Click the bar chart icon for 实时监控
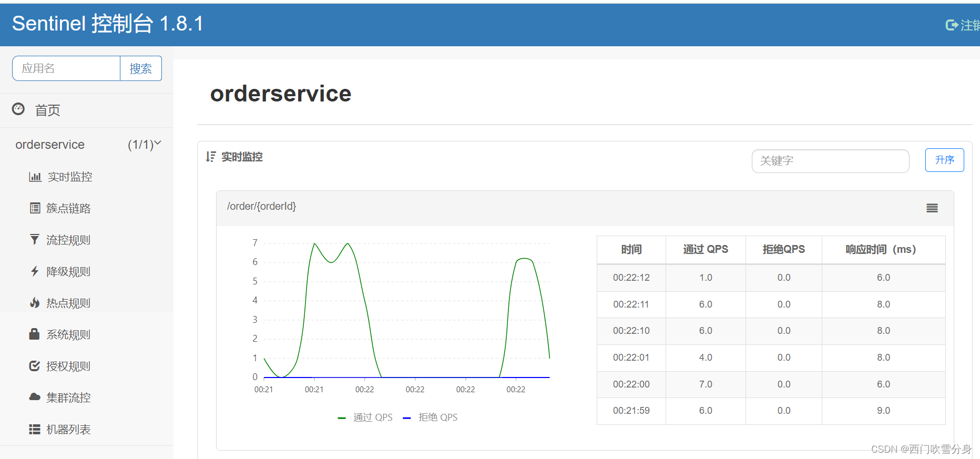 point(35,177)
